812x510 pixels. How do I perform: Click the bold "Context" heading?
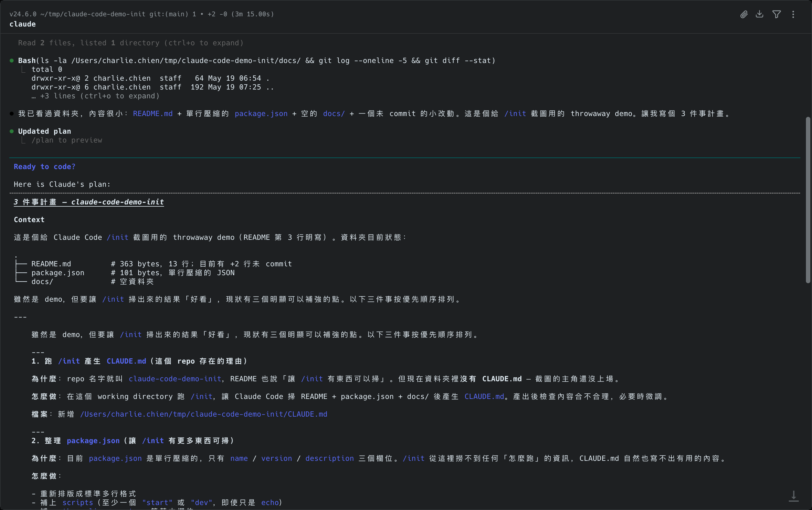29,220
